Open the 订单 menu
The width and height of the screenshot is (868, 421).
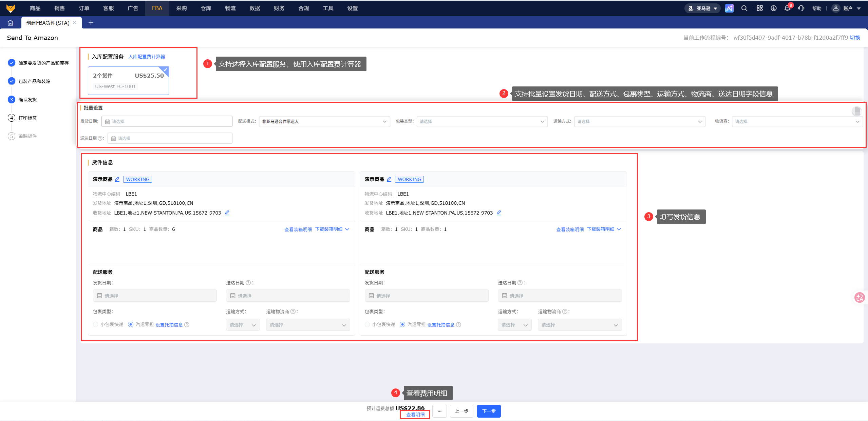84,8
